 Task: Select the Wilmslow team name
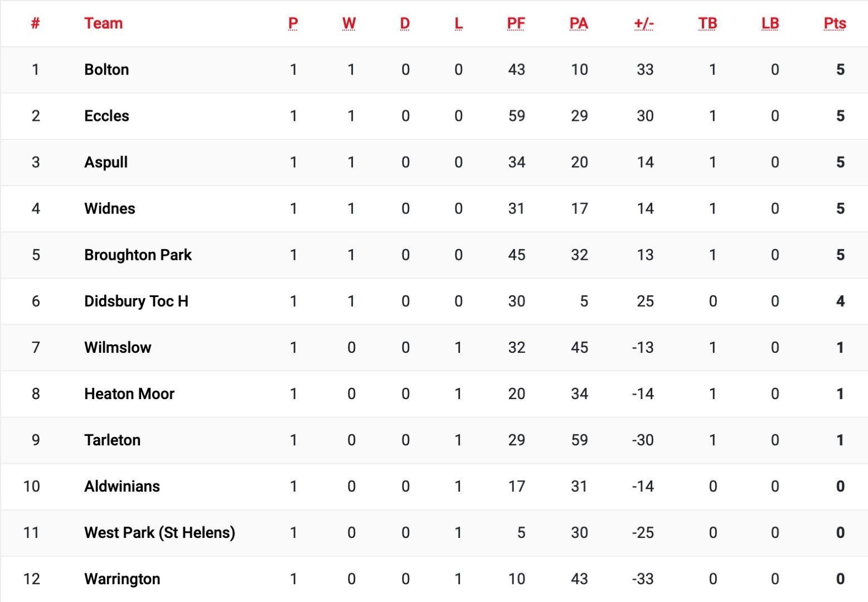[x=118, y=347]
